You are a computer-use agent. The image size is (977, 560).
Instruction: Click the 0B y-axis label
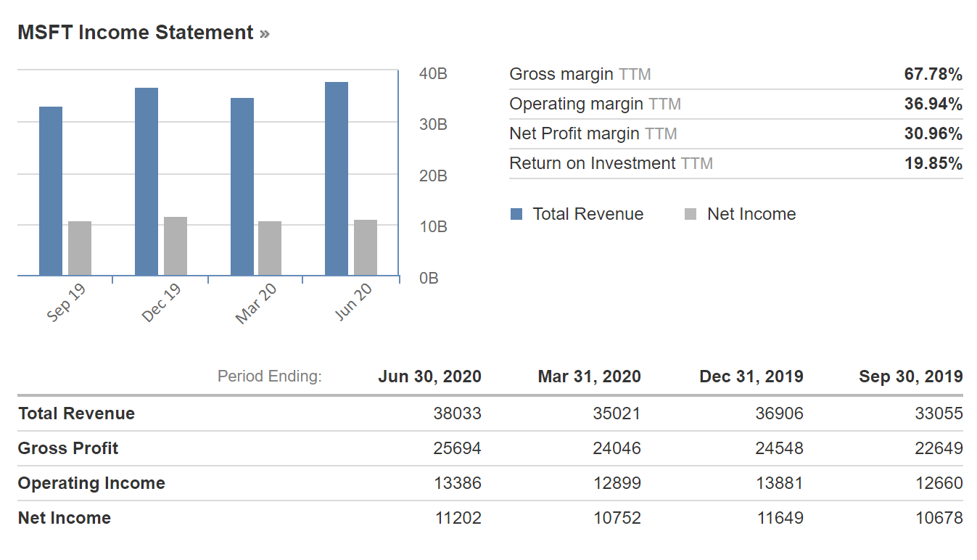coord(429,279)
